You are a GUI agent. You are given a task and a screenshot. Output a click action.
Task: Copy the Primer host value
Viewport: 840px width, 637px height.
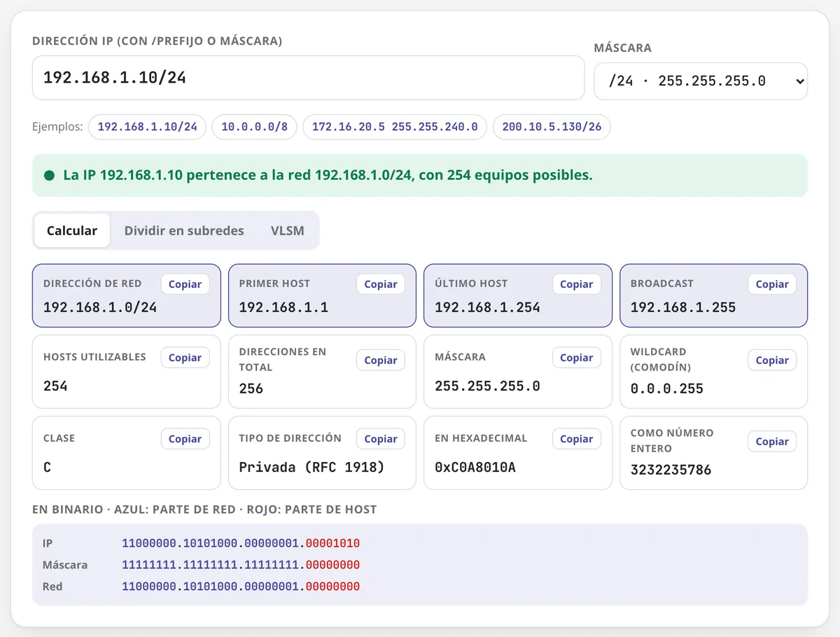[381, 284]
